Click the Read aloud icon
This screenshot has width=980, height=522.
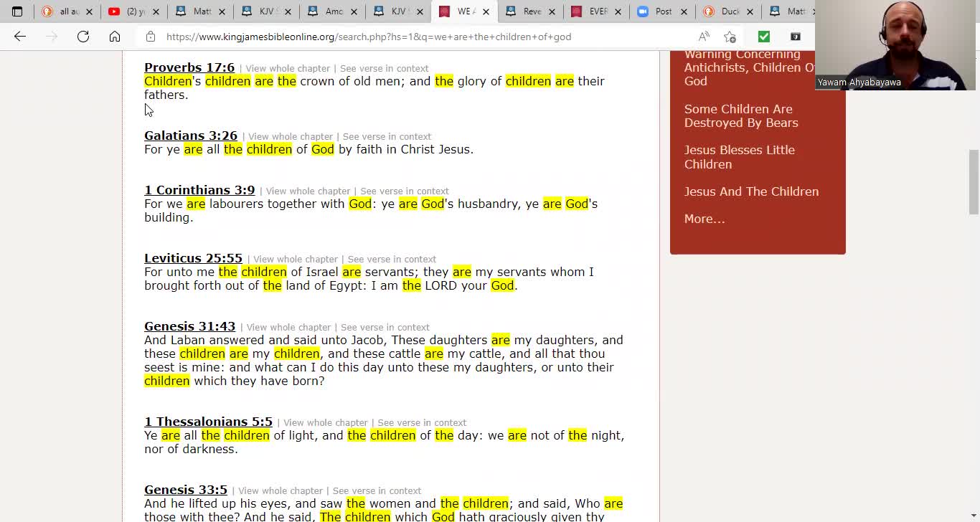click(x=704, y=37)
